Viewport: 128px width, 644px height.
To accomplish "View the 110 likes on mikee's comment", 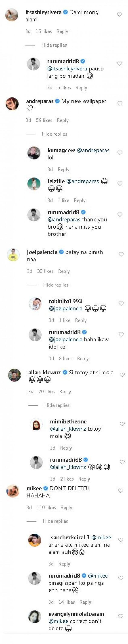I will (46, 507).
